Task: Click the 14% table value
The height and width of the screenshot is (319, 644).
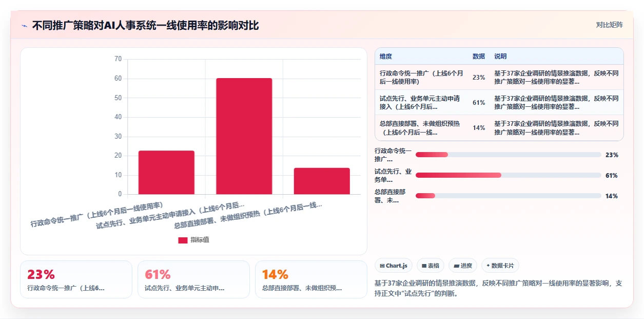Action: 479,128
